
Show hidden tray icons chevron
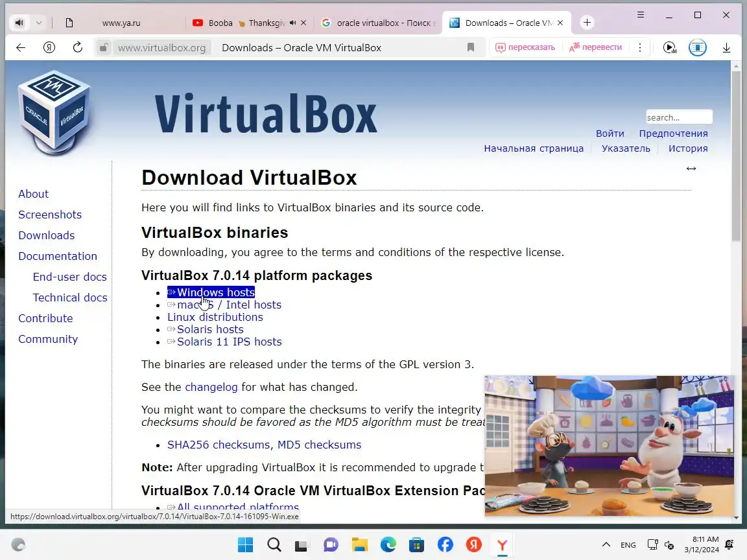tap(606, 544)
